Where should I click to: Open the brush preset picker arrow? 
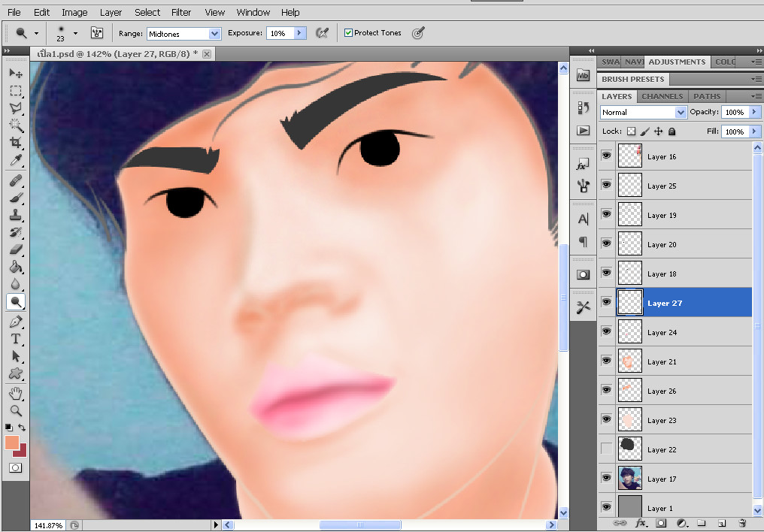(75, 34)
